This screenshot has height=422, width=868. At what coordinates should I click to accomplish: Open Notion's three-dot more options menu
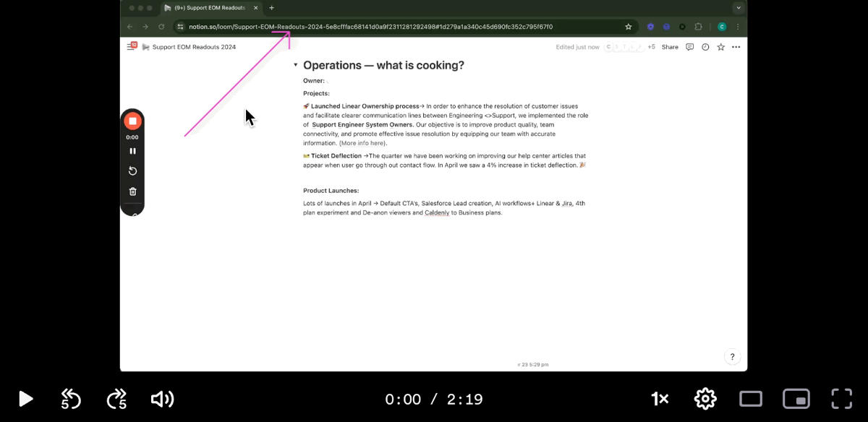[736, 47]
